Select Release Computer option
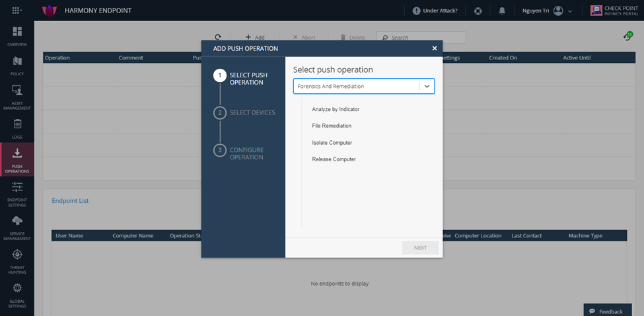Image resolution: width=644 pixels, height=316 pixels. pos(334,159)
